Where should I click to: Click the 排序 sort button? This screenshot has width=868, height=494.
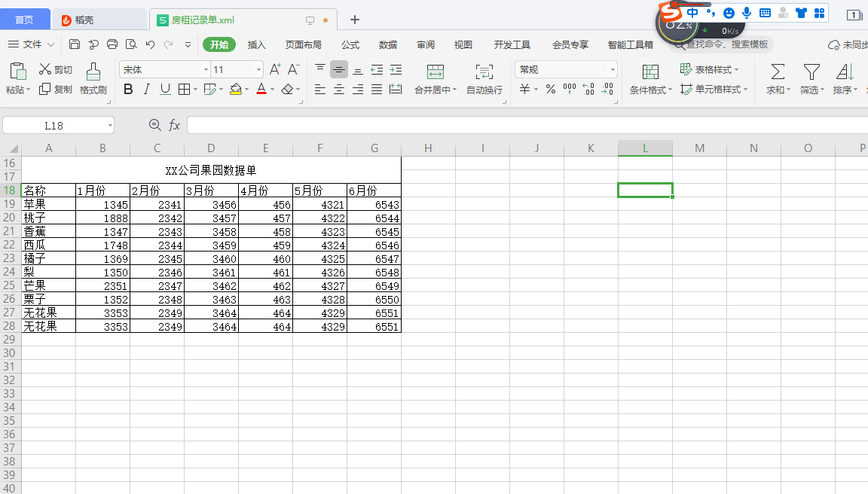pyautogui.click(x=845, y=78)
